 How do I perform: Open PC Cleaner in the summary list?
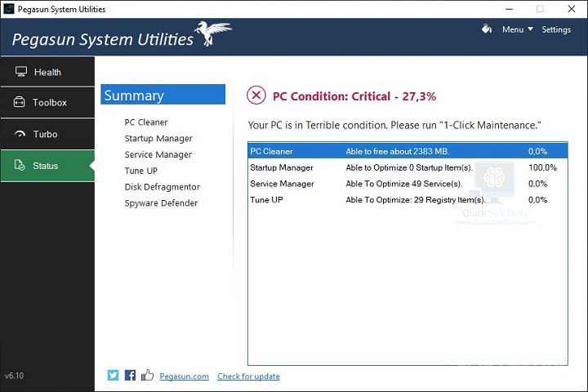pyautogui.click(x=146, y=122)
